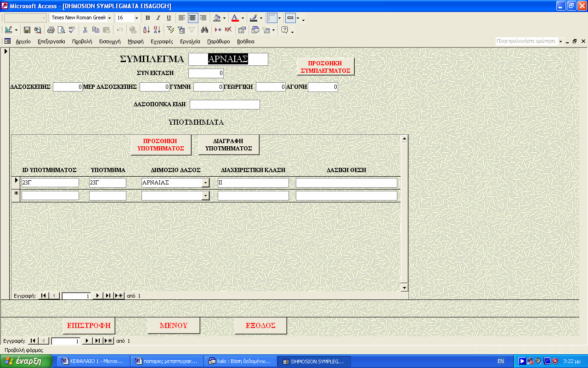588x368 pixels.
Task: Open Access help question icon
Action: tap(284, 30)
